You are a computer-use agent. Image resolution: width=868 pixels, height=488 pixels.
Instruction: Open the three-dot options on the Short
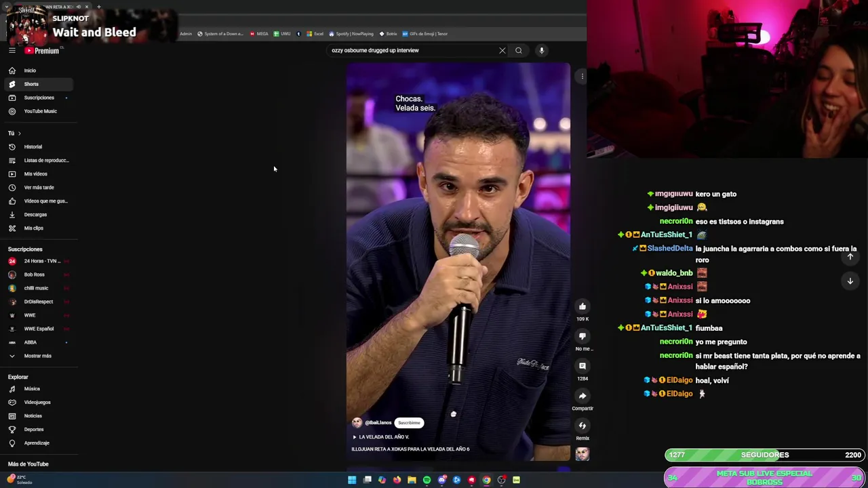coord(583,76)
